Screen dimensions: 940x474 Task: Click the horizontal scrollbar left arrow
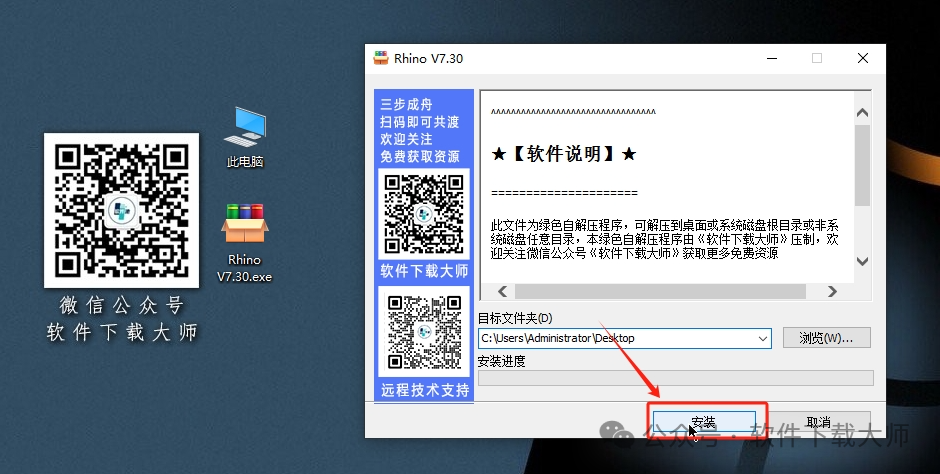(x=502, y=291)
